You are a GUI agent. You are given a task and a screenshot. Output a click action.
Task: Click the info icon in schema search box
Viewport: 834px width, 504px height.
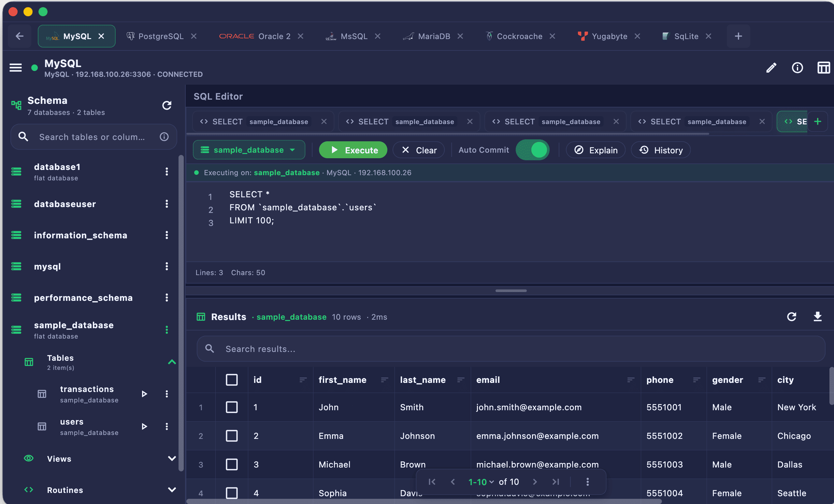tap(164, 137)
